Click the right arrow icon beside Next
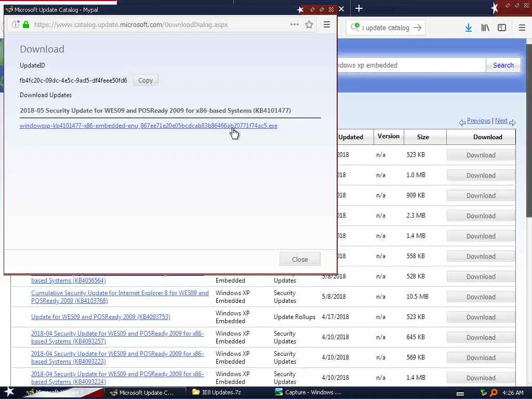Image resolution: width=532 pixels, height=399 pixels. pos(512,123)
